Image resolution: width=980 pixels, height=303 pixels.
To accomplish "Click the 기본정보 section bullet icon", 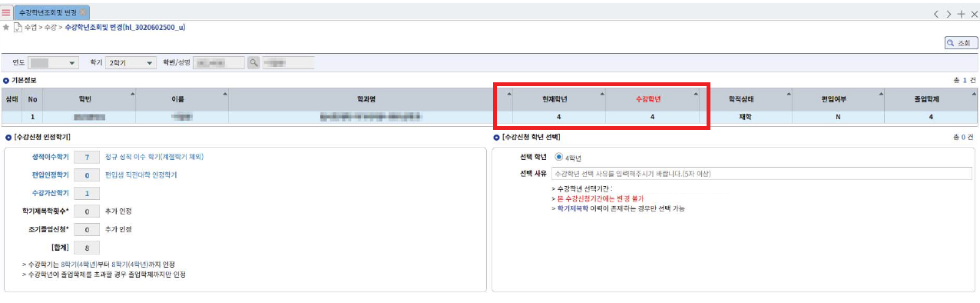I will pos(6,80).
